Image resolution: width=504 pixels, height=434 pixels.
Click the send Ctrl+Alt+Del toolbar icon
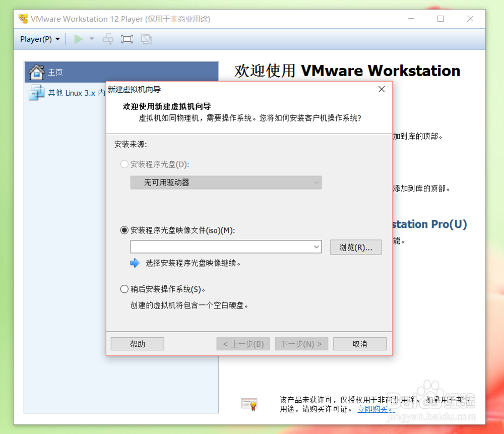[x=108, y=39]
